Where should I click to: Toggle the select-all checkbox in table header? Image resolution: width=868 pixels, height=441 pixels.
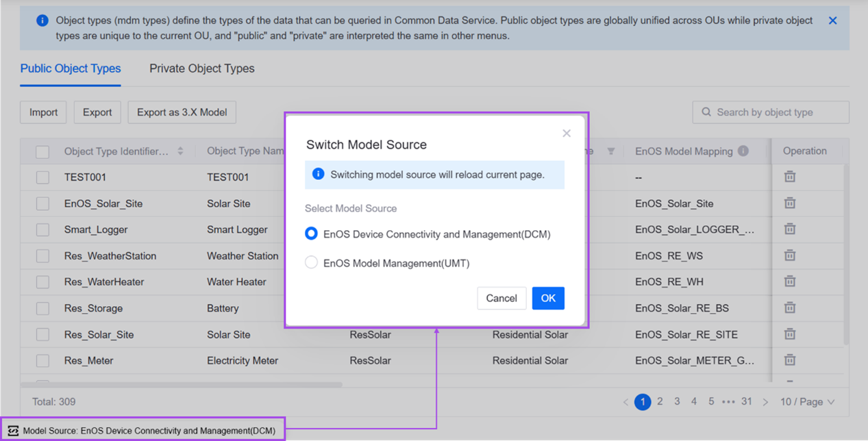[x=42, y=151]
